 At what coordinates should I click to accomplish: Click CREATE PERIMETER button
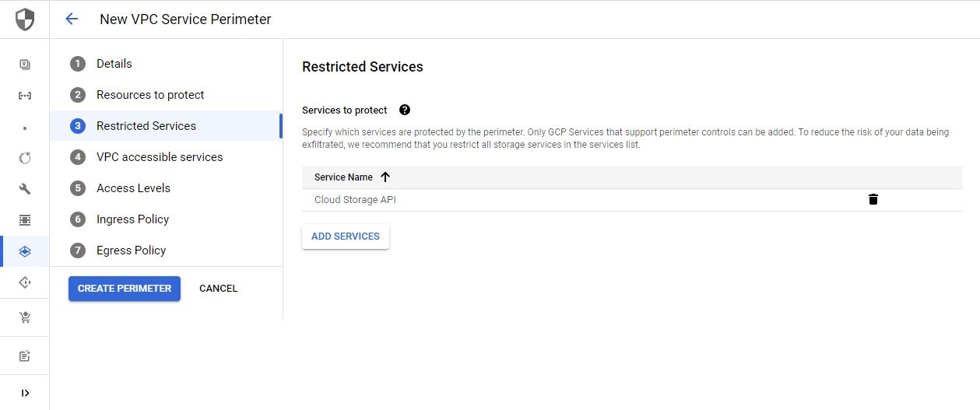(x=125, y=289)
